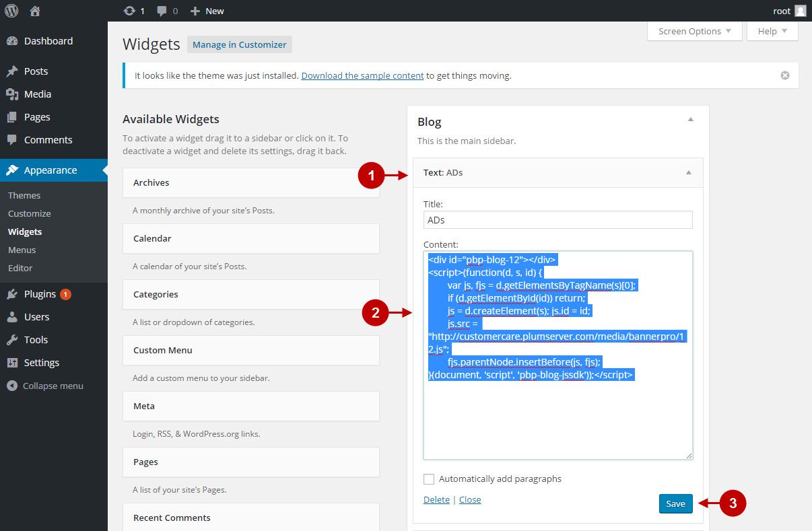Viewport: 812px width, 531px height.
Task: Click the Media icon in sidebar
Action: (12, 94)
